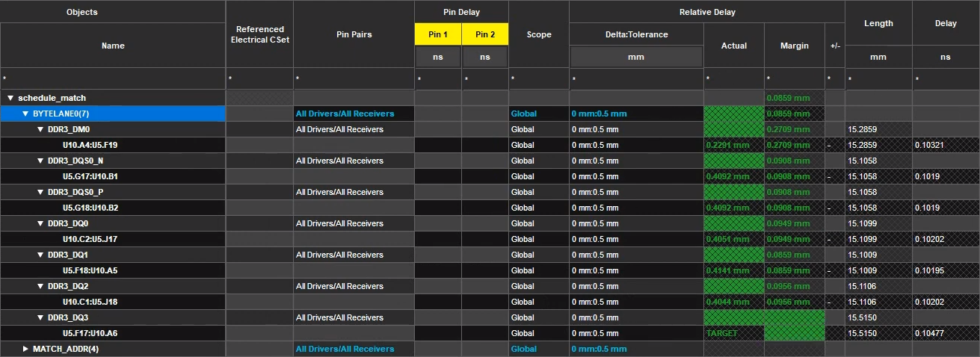Click the Pin 1 yellow column header

[x=438, y=34]
